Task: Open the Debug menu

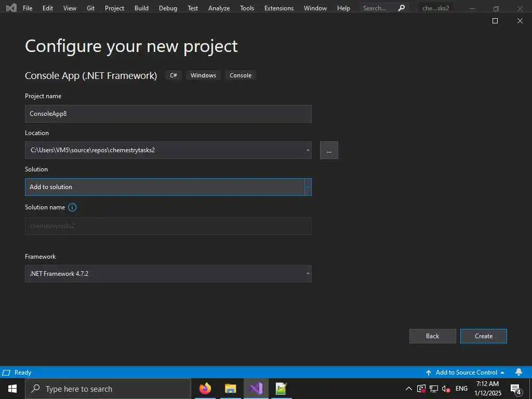Action: pyautogui.click(x=168, y=8)
